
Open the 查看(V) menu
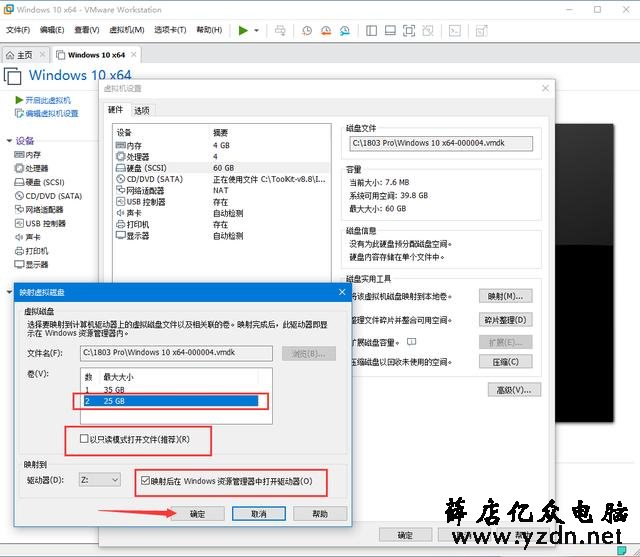(87, 30)
